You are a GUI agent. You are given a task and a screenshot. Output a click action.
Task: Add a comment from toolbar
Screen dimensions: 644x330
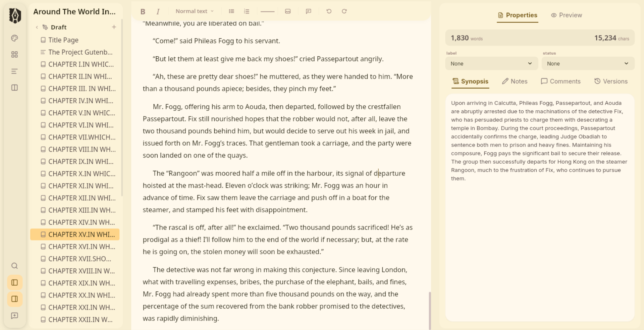click(309, 11)
